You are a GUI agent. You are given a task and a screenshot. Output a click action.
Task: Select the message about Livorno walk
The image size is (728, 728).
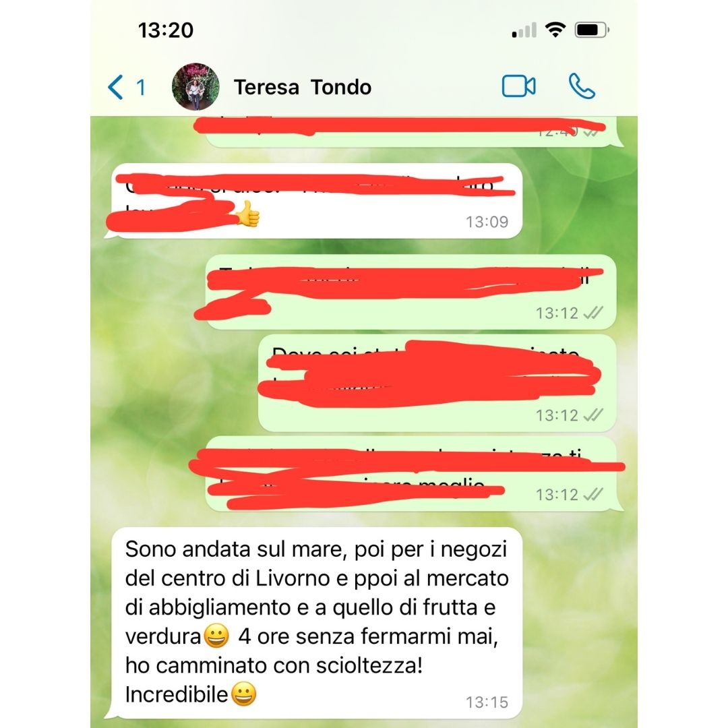(317, 622)
